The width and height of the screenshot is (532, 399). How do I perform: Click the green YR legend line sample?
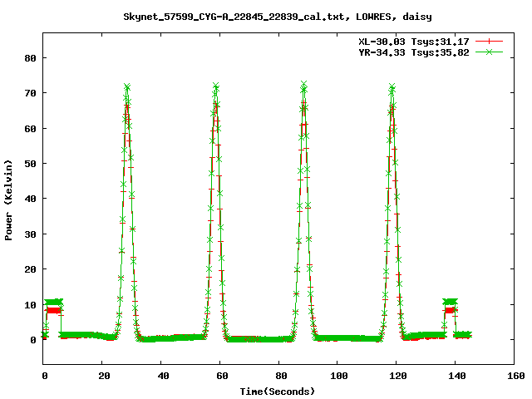pyautogui.click(x=489, y=52)
